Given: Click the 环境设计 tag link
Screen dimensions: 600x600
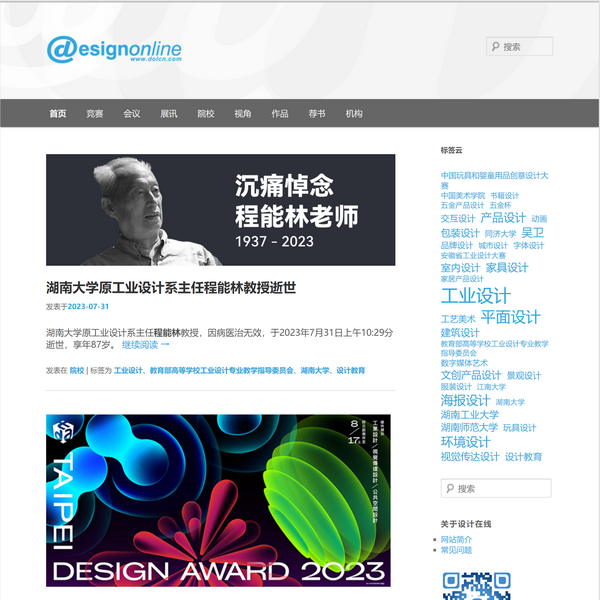Looking at the screenshot, I should coord(465,442).
